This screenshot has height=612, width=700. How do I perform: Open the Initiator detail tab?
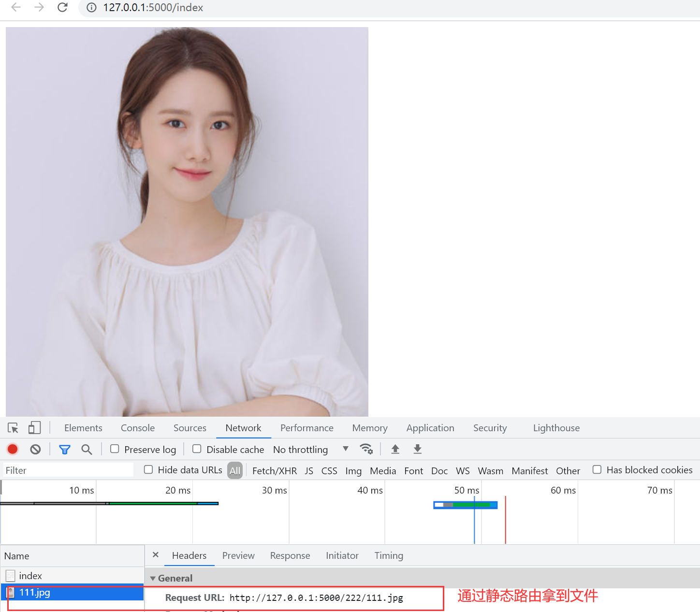(x=342, y=555)
